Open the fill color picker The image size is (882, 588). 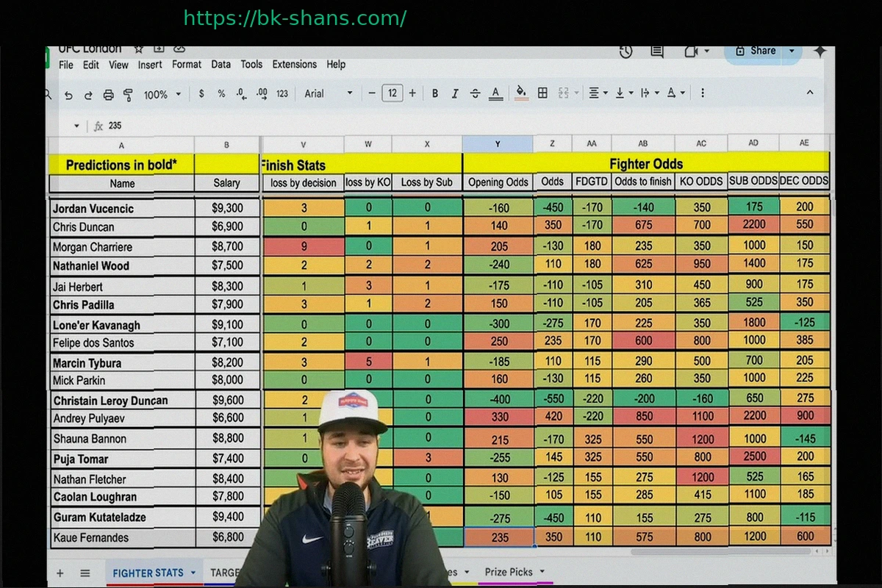(521, 93)
